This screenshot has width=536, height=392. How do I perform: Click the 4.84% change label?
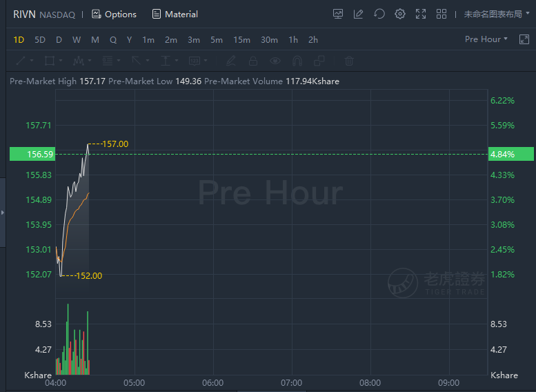click(510, 155)
